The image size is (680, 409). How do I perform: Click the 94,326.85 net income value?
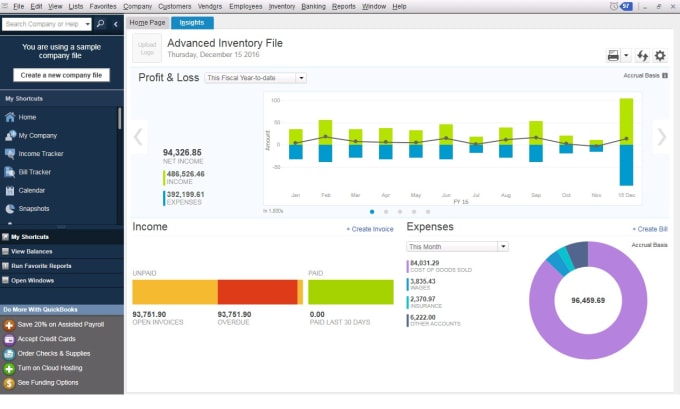pos(182,152)
